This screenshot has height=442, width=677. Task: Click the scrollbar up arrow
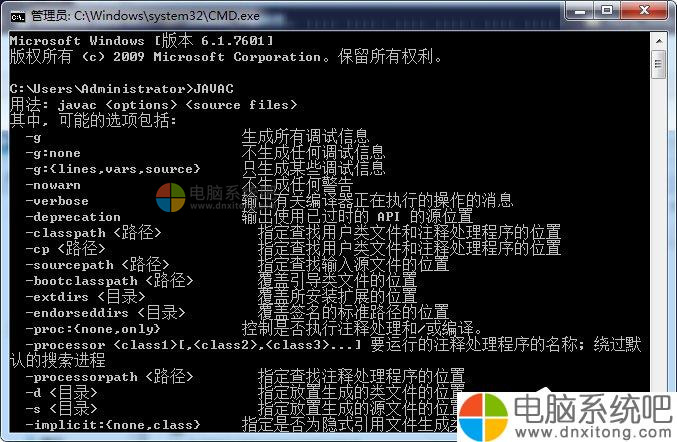[658, 41]
